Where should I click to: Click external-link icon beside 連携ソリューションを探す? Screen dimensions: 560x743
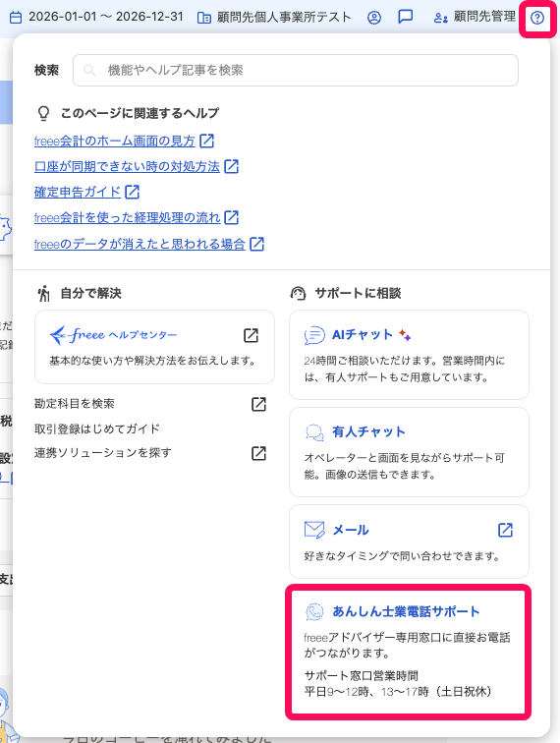(x=258, y=453)
